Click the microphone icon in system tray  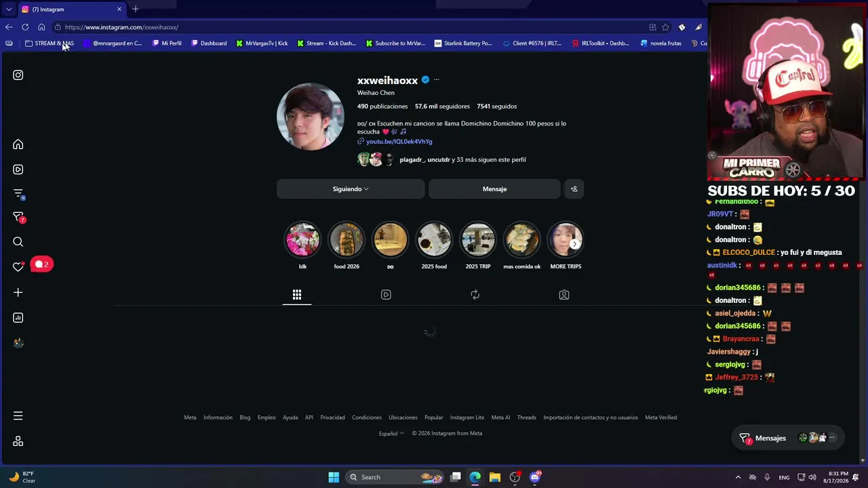tap(767, 477)
